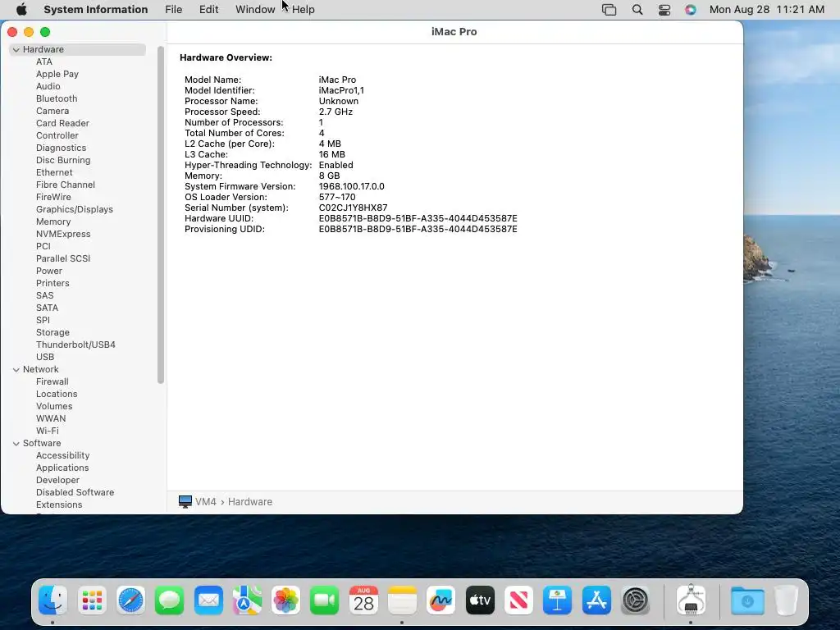
Task: Select Bluetooth in the sidebar
Action: click(57, 98)
